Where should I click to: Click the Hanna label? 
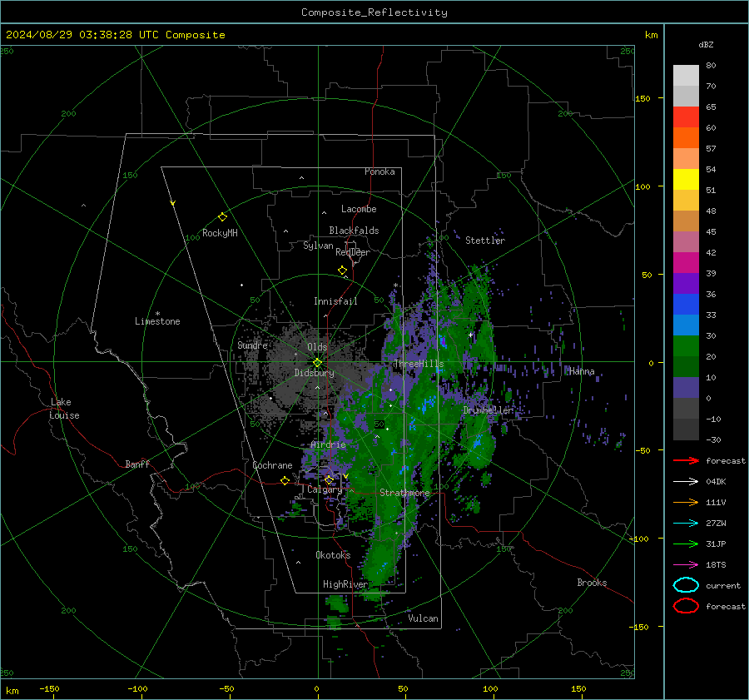coord(582,371)
